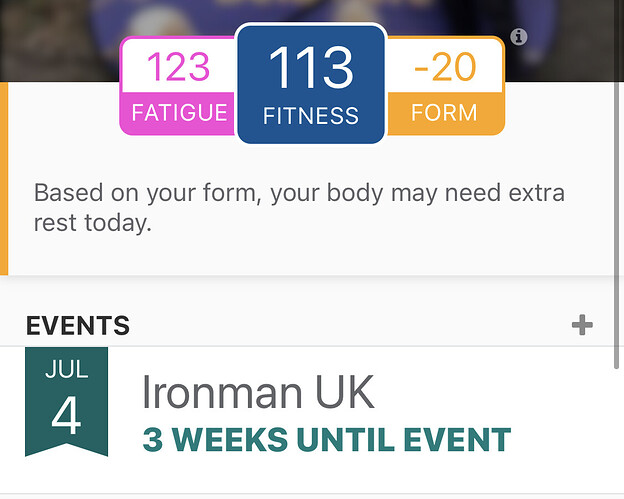624x499 pixels.
Task: Click the EVENTS section header
Action: (78, 326)
